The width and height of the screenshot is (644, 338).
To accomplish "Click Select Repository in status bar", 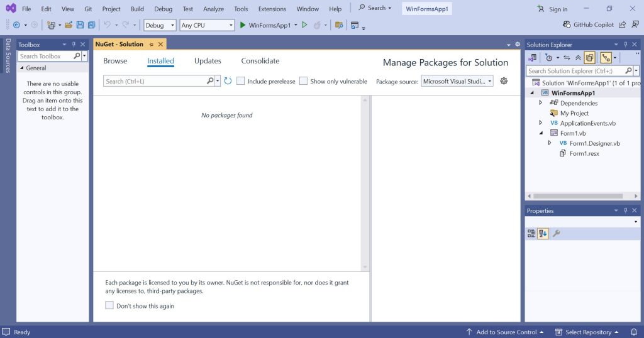I will [x=587, y=332].
